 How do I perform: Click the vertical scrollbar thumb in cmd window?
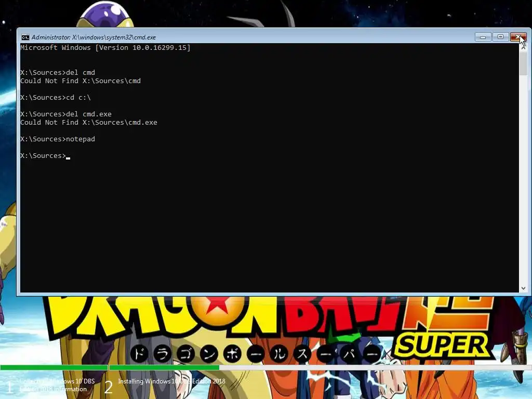coord(523,64)
